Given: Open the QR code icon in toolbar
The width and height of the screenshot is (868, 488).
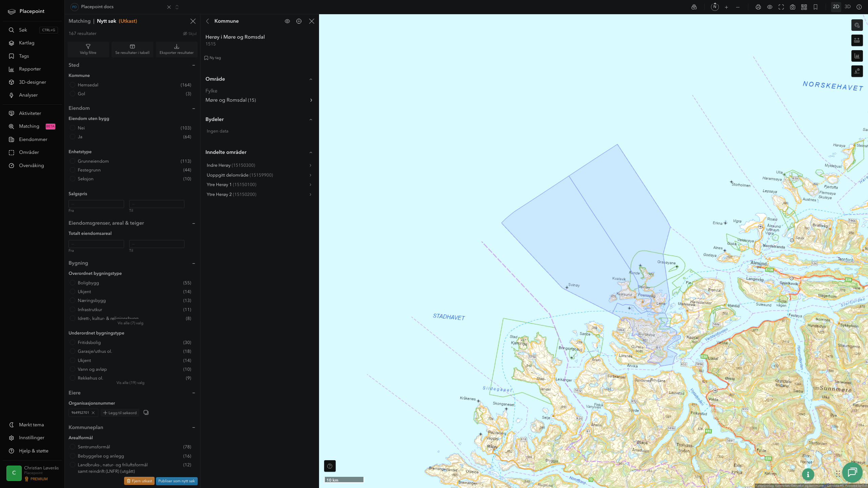Looking at the screenshot, I should 804,7.
